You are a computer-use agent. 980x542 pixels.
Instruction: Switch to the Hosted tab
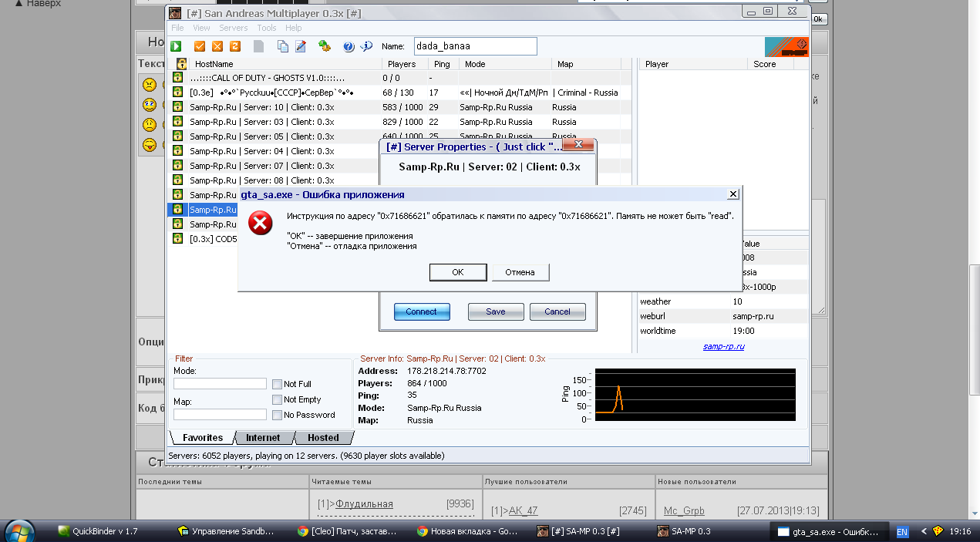(x=323, y=438)
